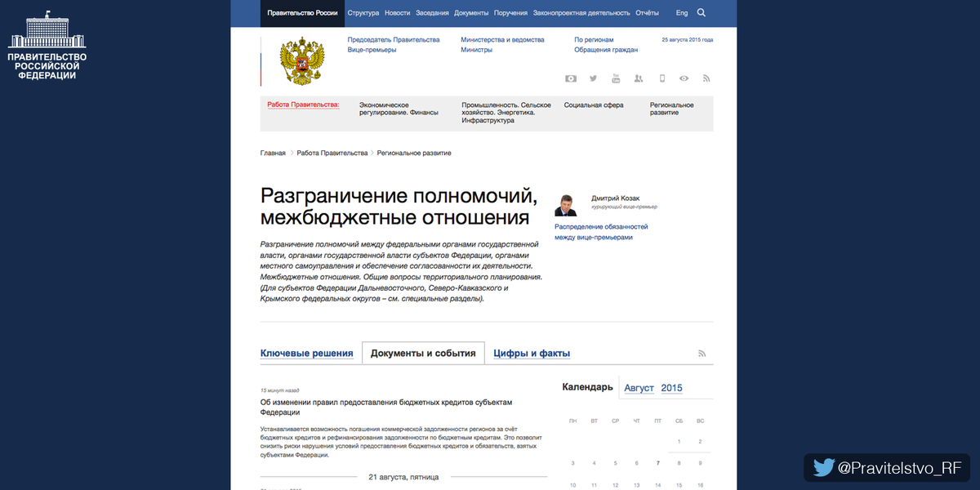Open the Поручения menu item
Screen dimensions: 980x490
click(510, 13)
